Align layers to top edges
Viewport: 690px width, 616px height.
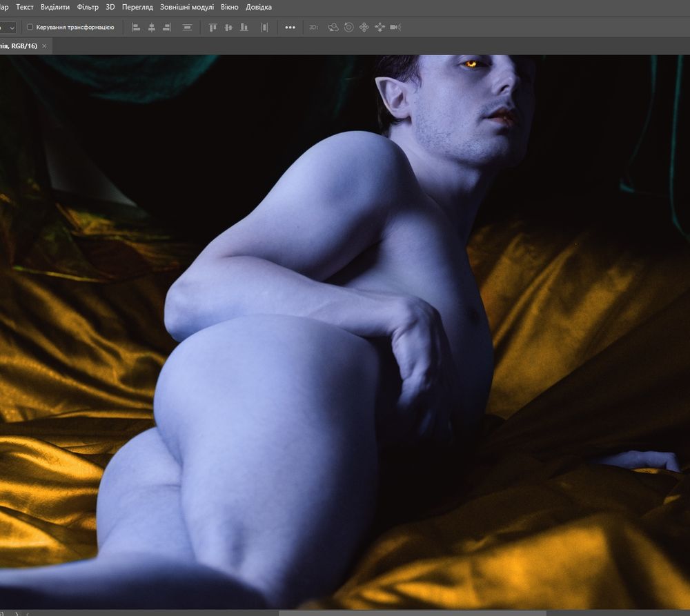pos(213,28)
